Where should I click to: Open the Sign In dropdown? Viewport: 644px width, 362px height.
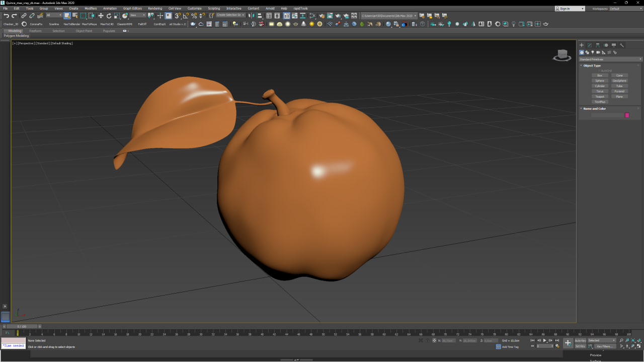[570, 9]
